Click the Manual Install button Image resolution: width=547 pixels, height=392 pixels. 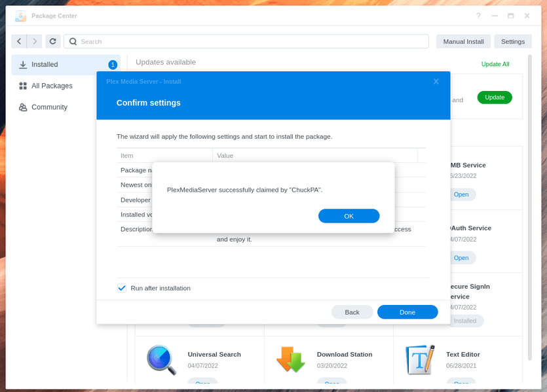pos(463,41)
